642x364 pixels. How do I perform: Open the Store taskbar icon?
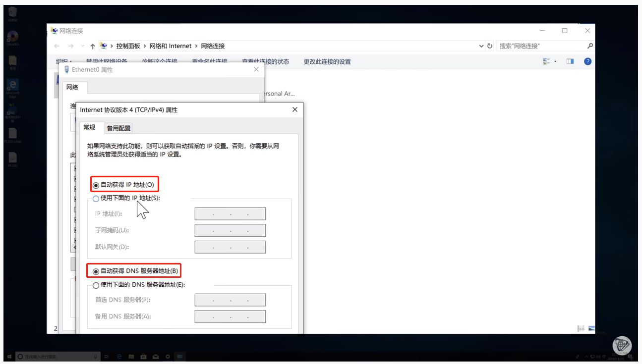pos(143,356)
